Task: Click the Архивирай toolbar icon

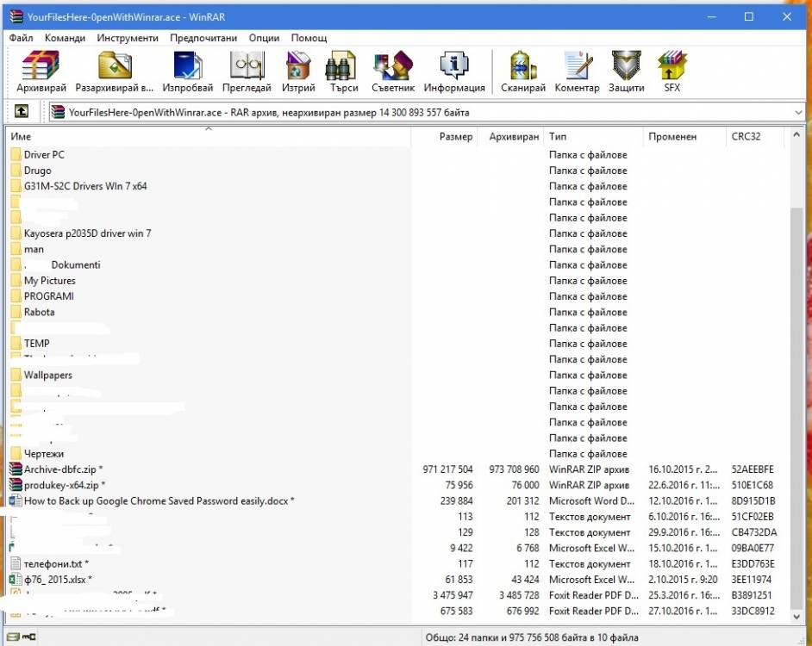Action: (x=41, y=65)
